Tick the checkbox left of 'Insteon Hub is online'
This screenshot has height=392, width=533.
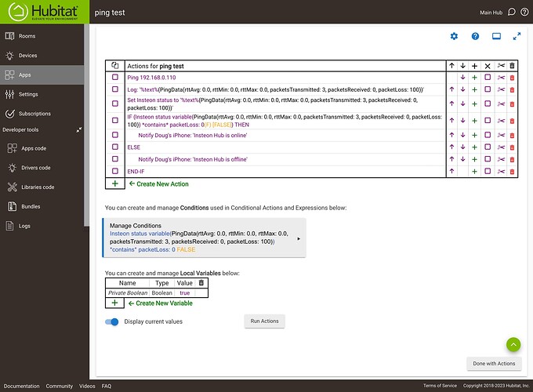115,135
